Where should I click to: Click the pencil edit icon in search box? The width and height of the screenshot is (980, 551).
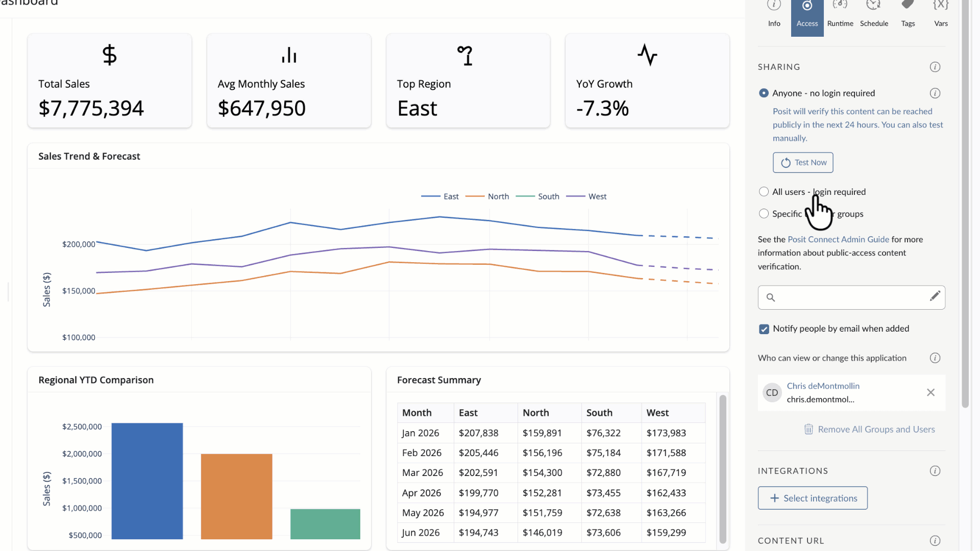pyautogui.click(x=935, y=296)
